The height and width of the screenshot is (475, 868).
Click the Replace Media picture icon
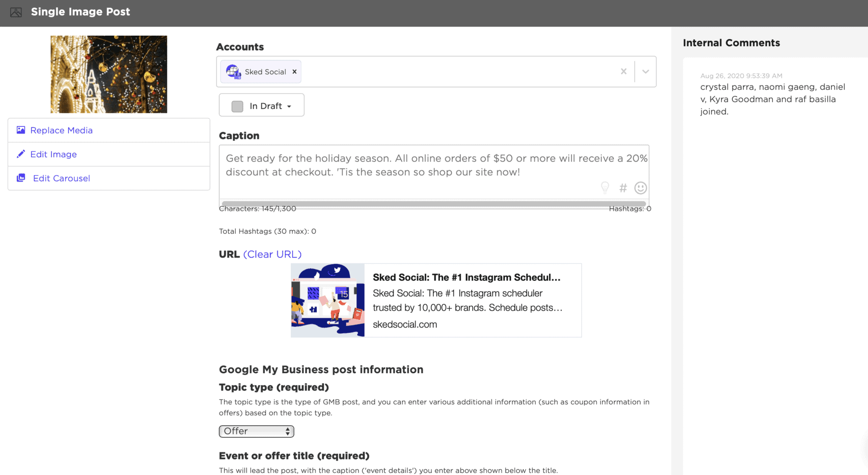(x=21, y=130)
